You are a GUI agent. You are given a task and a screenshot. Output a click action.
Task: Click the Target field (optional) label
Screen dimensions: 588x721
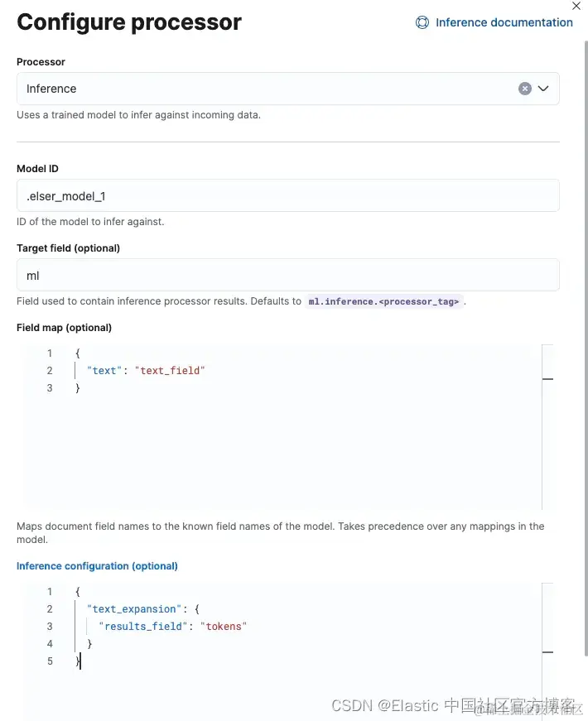(x=68, y=248)
